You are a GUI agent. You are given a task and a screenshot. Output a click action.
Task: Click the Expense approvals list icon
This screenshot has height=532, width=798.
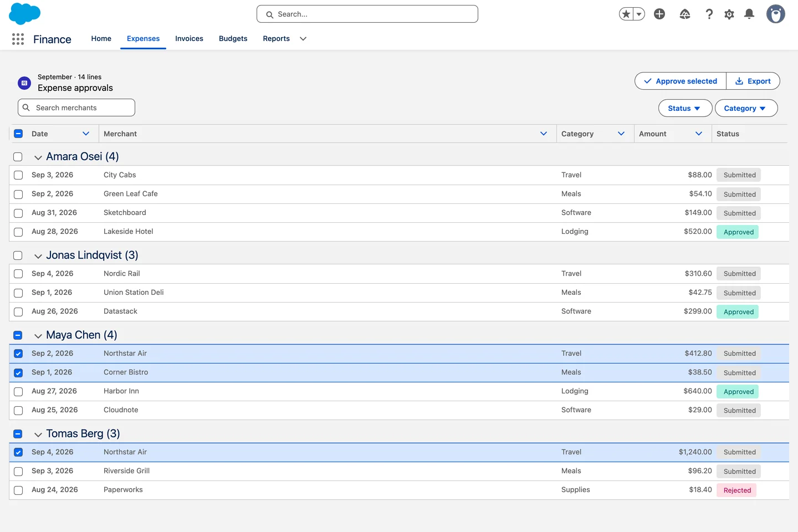[x=24, y=83]
